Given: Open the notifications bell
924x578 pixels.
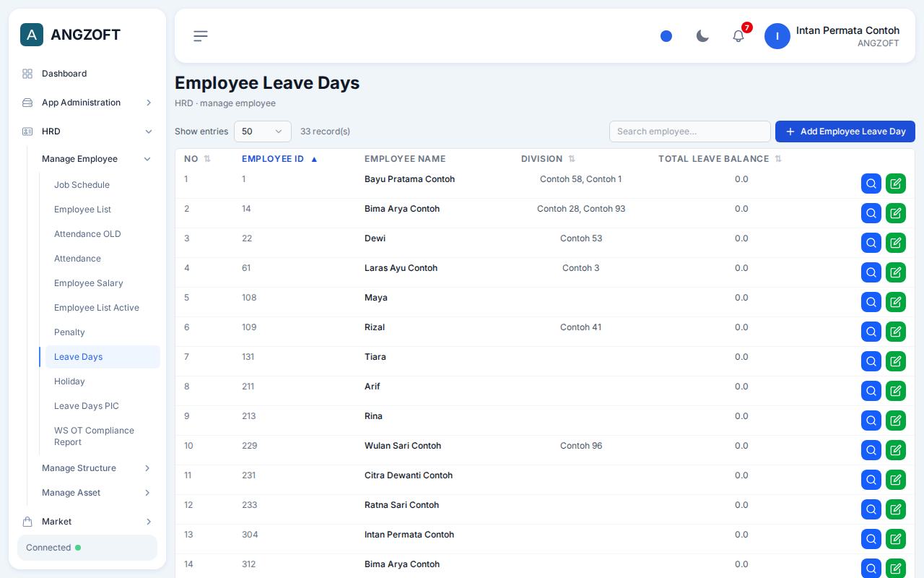Looking at the screenshot, I should coord(738,36).
